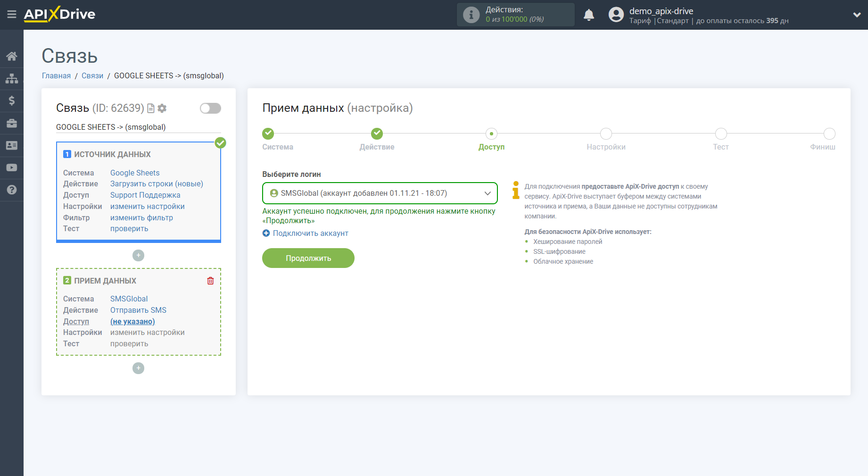This screenshot has width=868, height=476.
Task: Add step below the data receiver block
Action: pos(138,368)
